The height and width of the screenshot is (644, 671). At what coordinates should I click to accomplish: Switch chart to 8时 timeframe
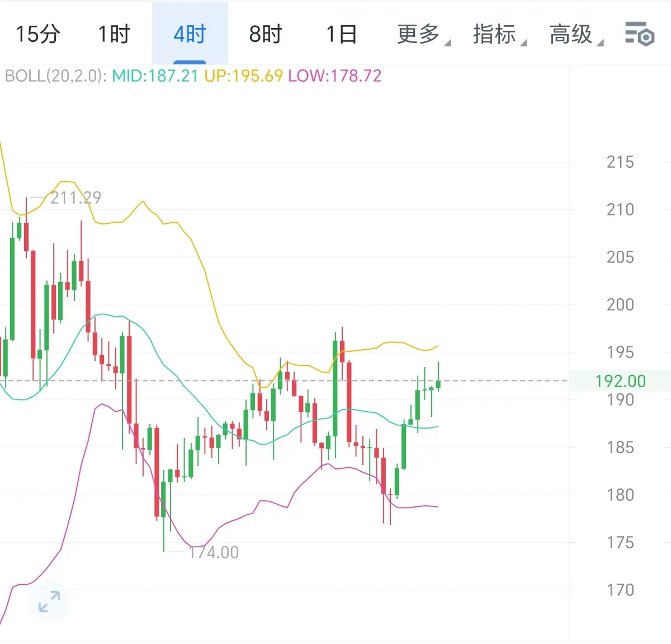coord(266,34)
